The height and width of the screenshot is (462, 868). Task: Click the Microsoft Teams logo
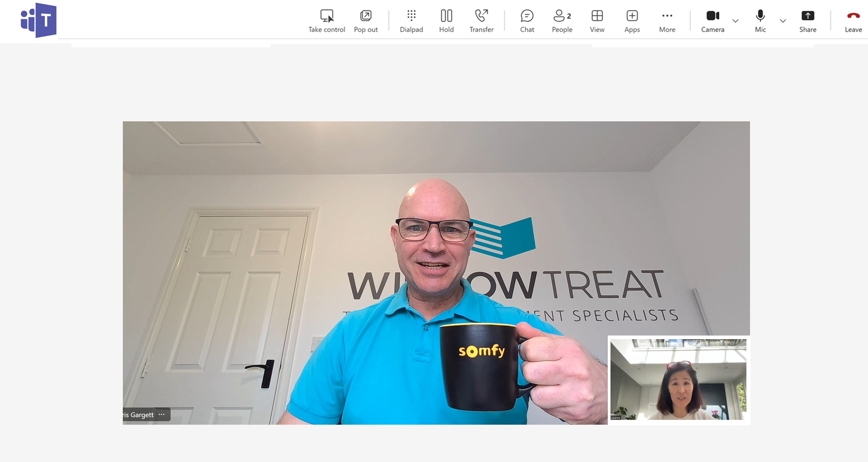(39, 20)
